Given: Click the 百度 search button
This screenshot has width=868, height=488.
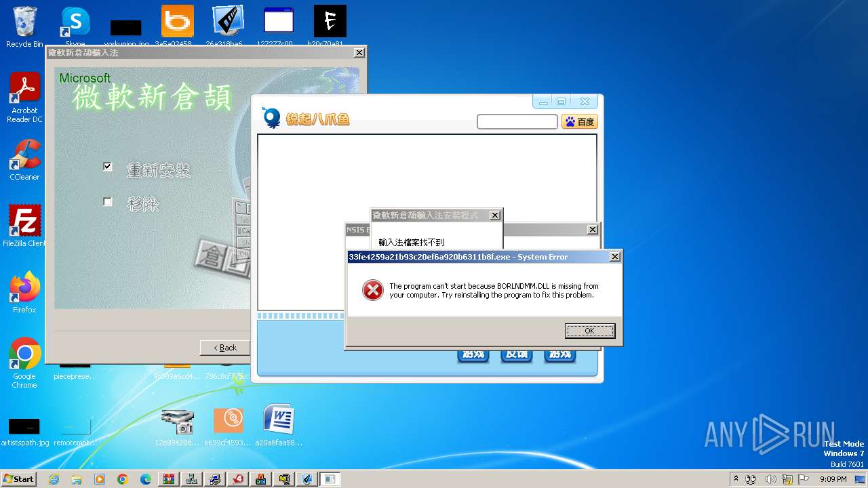Looking at the screenshot, I should [x=579, y=122].
